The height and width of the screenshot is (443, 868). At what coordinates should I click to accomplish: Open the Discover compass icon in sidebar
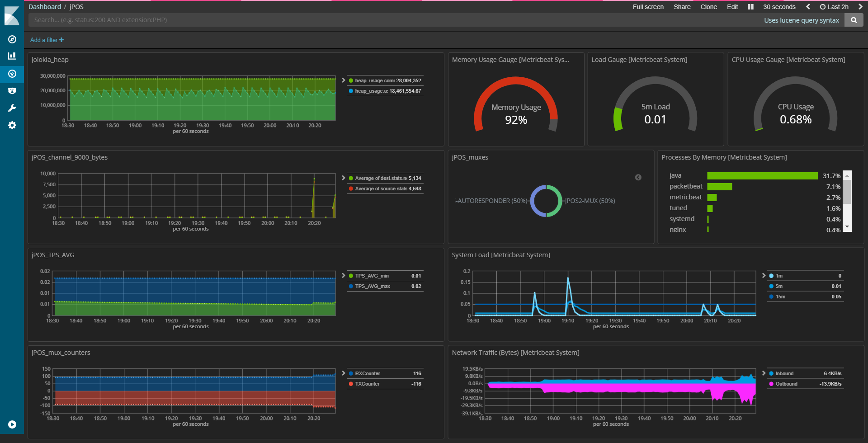(x=12, y=39)
